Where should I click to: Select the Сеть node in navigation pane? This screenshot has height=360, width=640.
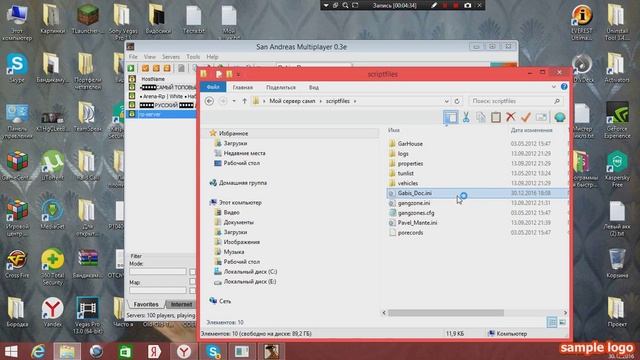pos(225,301)
